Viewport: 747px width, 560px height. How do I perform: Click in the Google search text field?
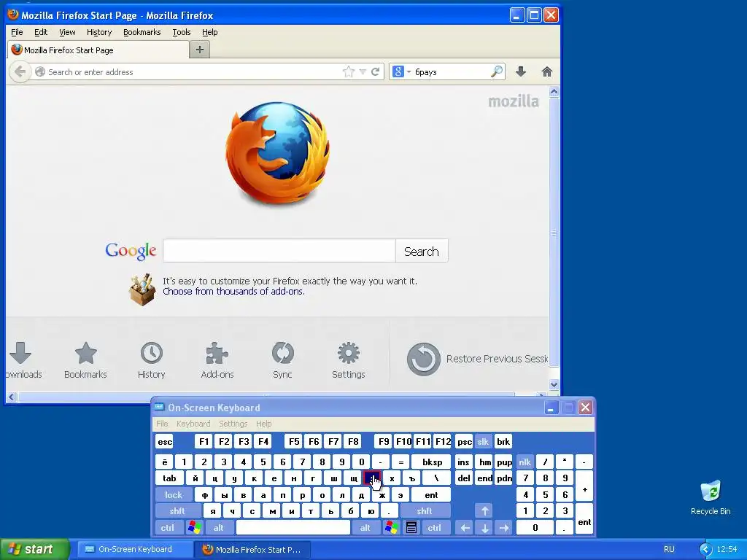[x=279, y=251]
